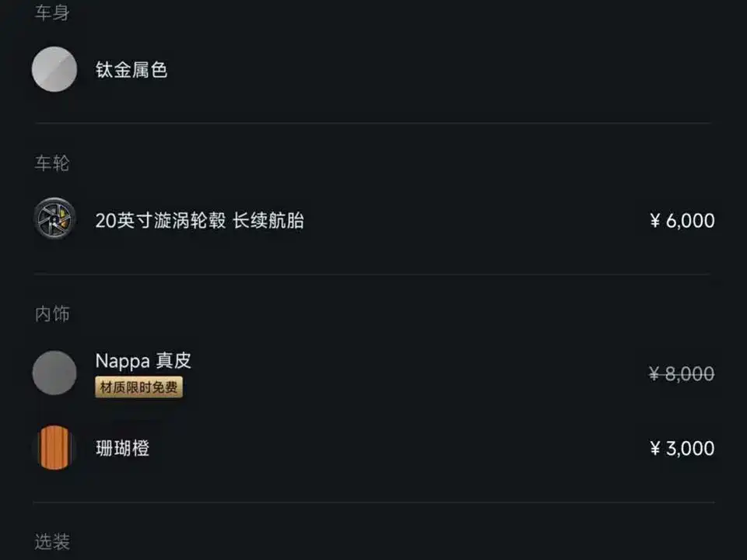Tap the 材质限时免费 badge
Image resolution: width=747 pixels, height=560 pixels.
point(139,387)
